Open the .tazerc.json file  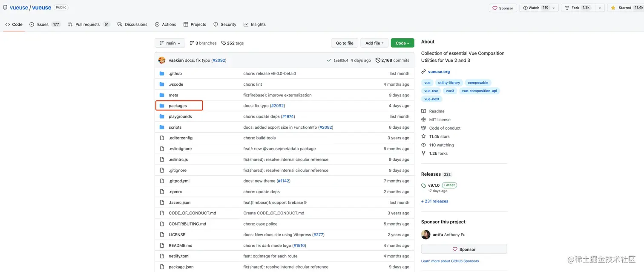pyautogui.click(x=180, y=203)
